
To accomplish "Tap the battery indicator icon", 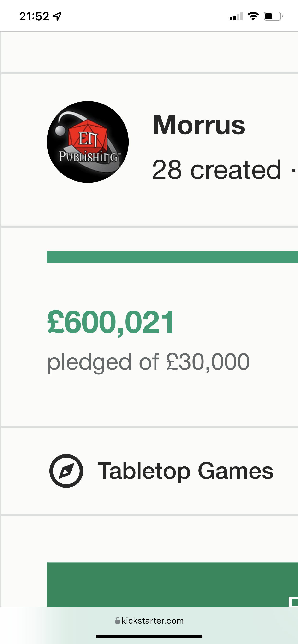I will [x=273, y=16].
